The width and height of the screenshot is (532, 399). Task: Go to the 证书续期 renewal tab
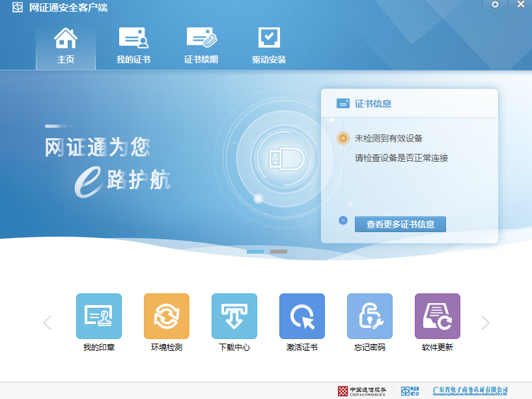(201, 46)
